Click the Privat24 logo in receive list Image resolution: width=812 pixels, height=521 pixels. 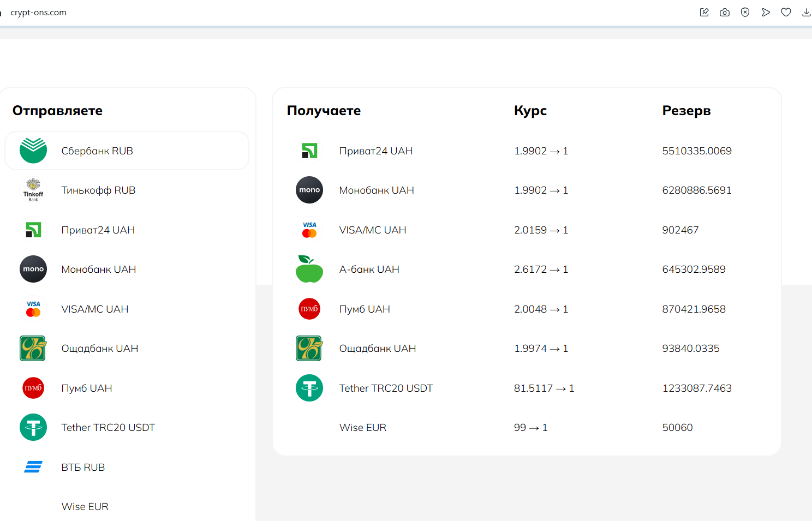[x=309, y=151]
